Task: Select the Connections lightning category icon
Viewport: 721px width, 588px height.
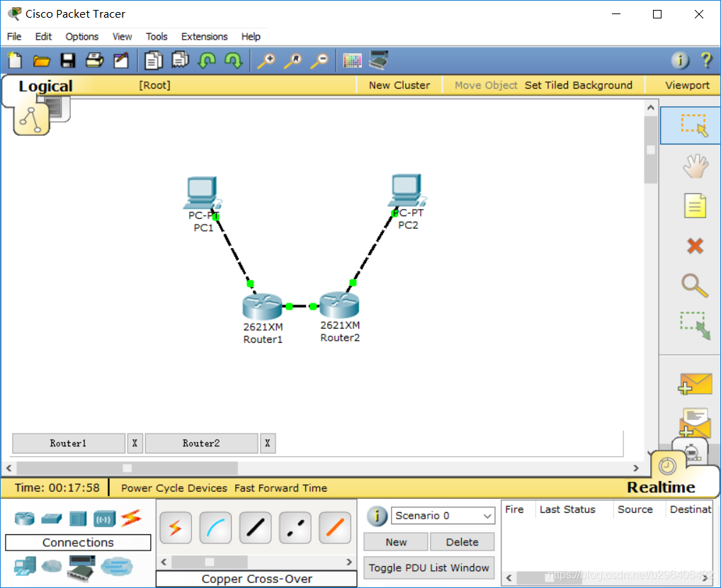Action: pyautogui.click(x=131, y=519)
